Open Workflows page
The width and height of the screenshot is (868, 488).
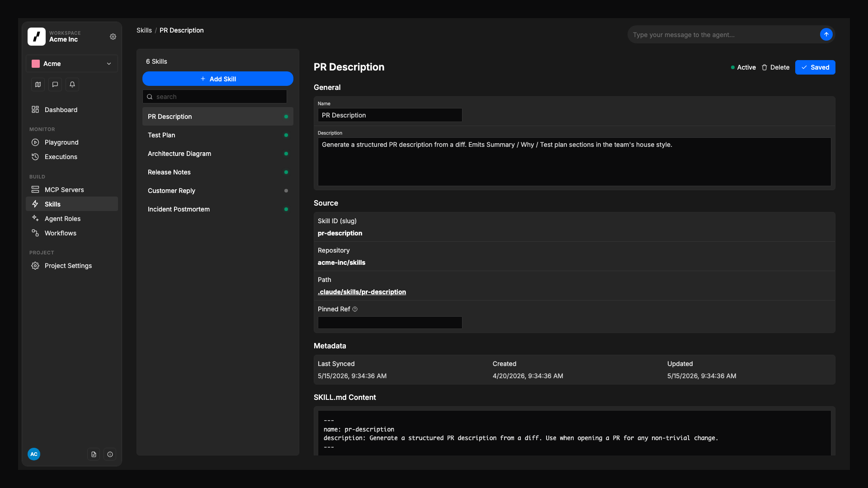(x=72, y=233)
